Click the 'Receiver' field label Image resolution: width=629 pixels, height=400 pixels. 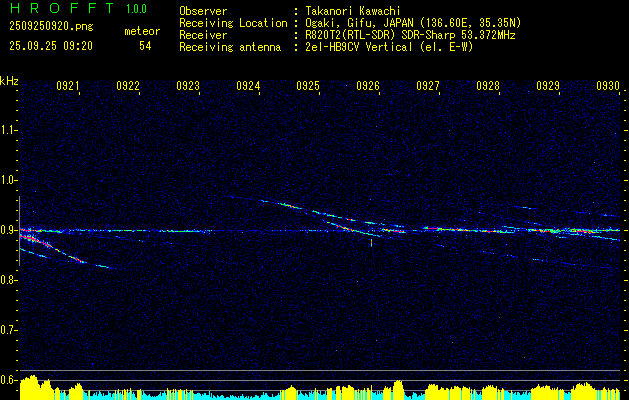tap(203, 35)
